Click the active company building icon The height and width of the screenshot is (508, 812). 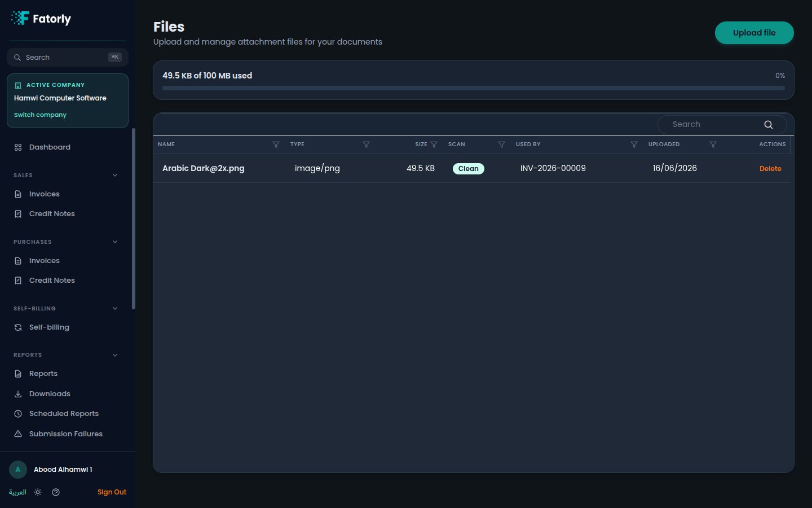coord(18,85)
